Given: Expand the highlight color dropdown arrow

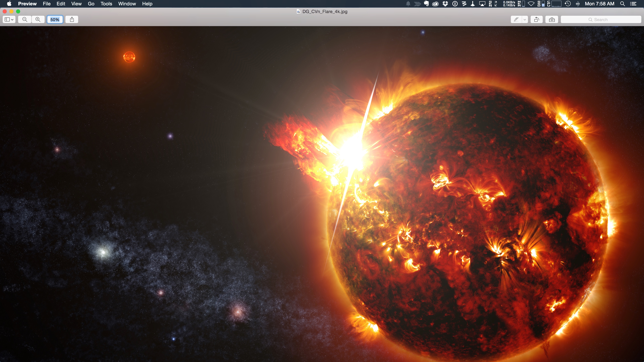Looking at the screenshot, I should (x=525, y=19).
